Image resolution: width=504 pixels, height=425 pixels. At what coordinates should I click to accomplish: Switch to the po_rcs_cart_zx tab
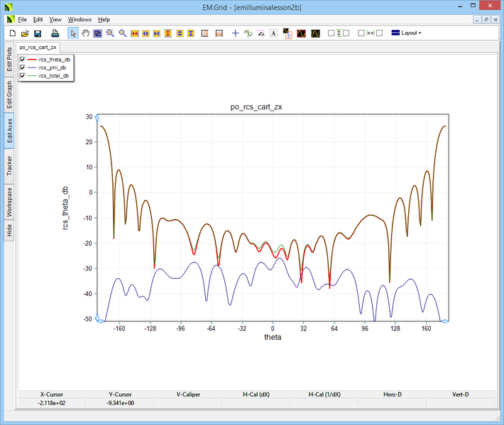pyautogui.click(x=38, y=48)
